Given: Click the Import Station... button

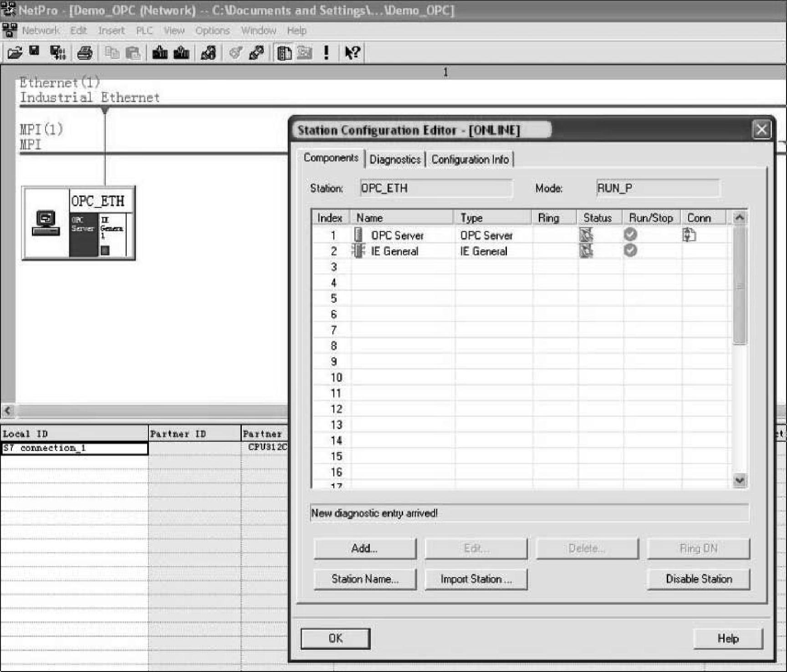Looking at the screenshot, I should pos(476,579).
